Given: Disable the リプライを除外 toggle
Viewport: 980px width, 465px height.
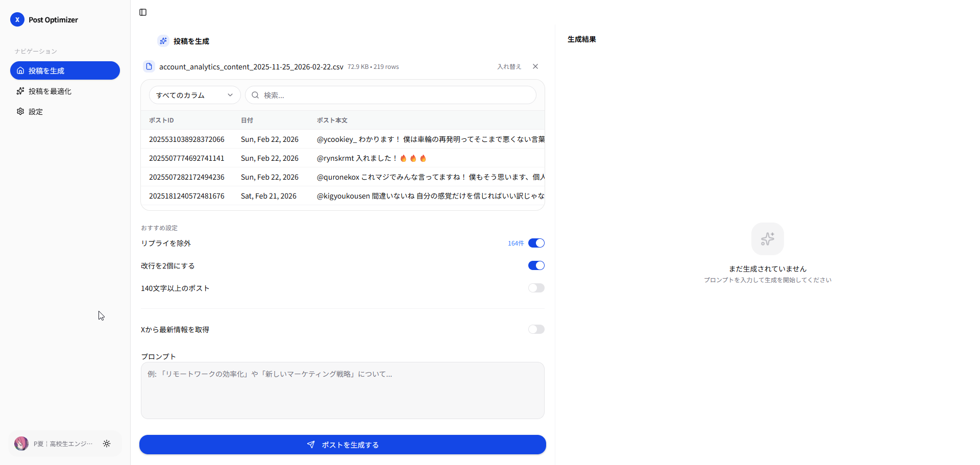Looking at the screenshot, I should [x=536, y=243].
